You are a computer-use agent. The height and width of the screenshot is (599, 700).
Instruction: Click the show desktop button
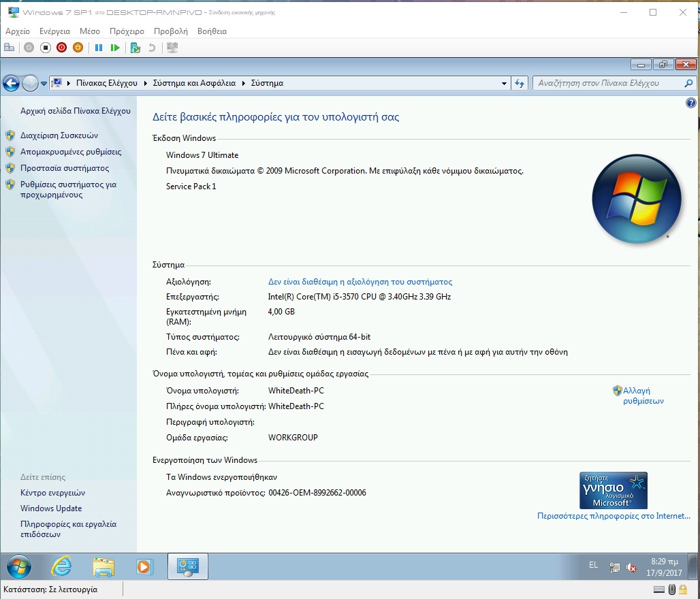click(x=693, y=566)
